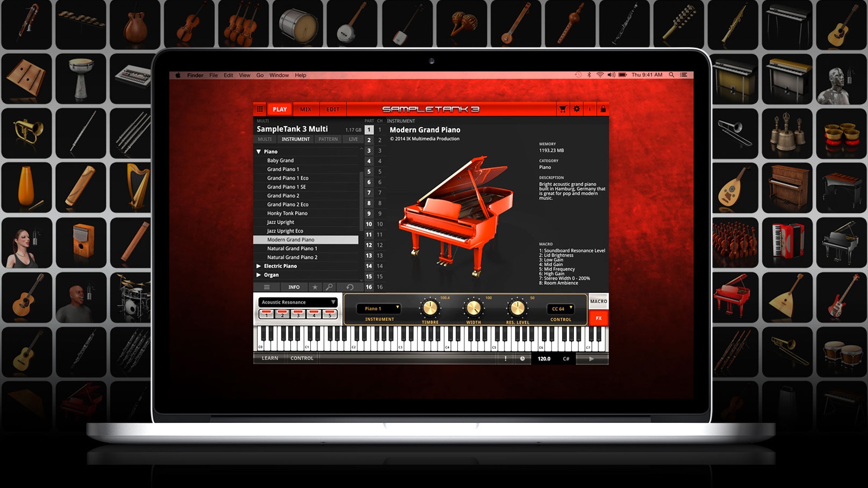Click the C# key indicator

pos(566,358)
